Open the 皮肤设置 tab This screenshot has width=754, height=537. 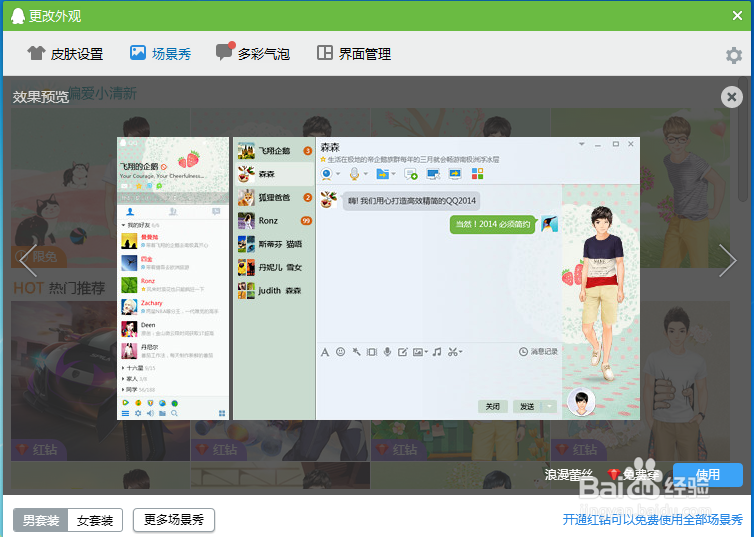click(65, 54)
